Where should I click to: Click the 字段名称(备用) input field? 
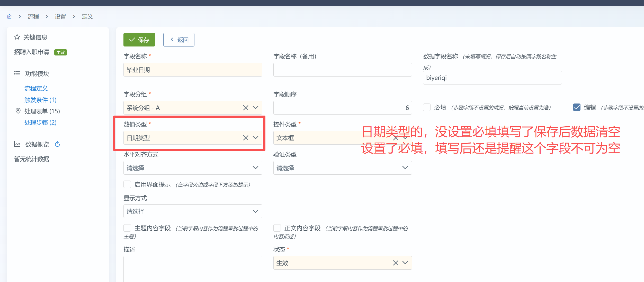(342, 70)
